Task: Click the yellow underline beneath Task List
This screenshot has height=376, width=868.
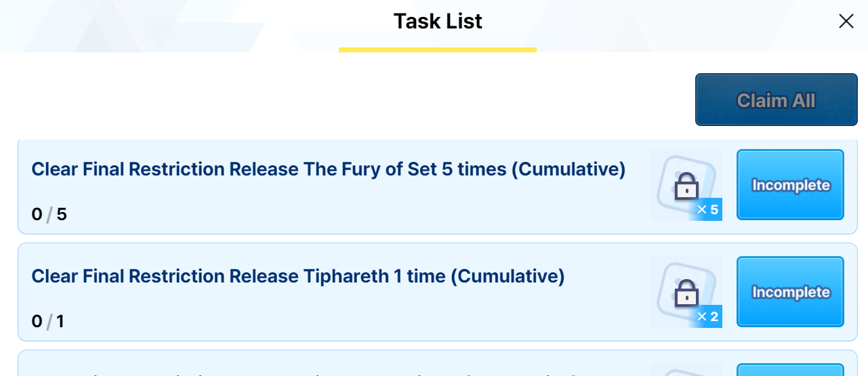Action: [438, 49]
